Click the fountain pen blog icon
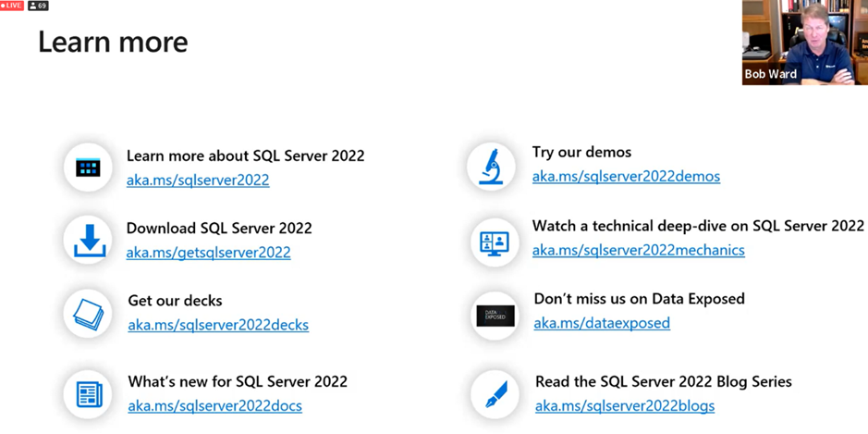868x434 pixels. pos(496,394)
